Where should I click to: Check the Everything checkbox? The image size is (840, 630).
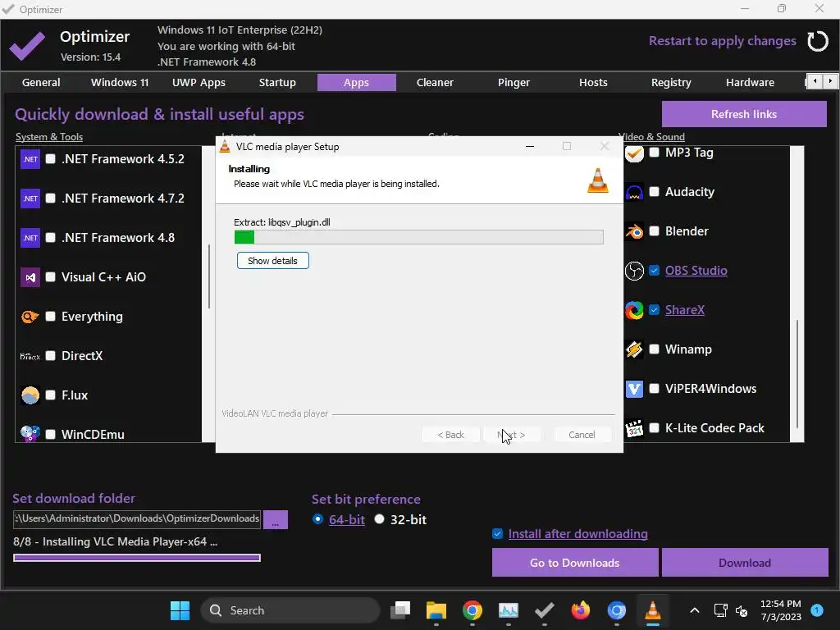click(x=50, y=317)
